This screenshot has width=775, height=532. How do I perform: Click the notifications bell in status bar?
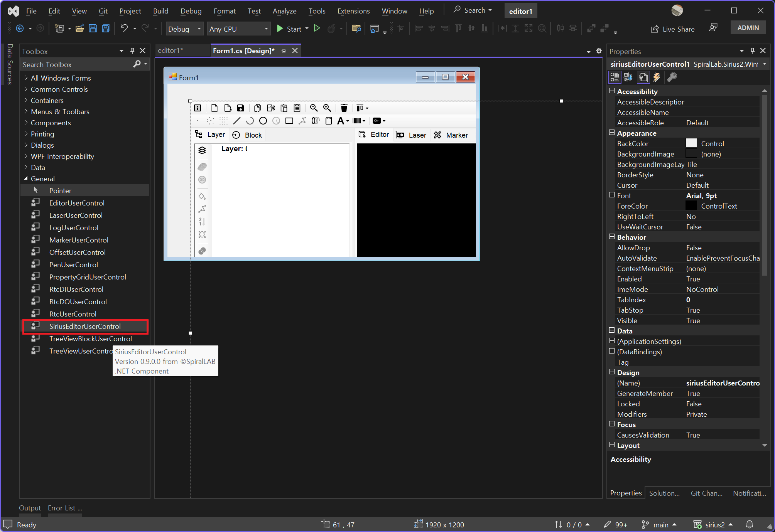tap(750, 524)
